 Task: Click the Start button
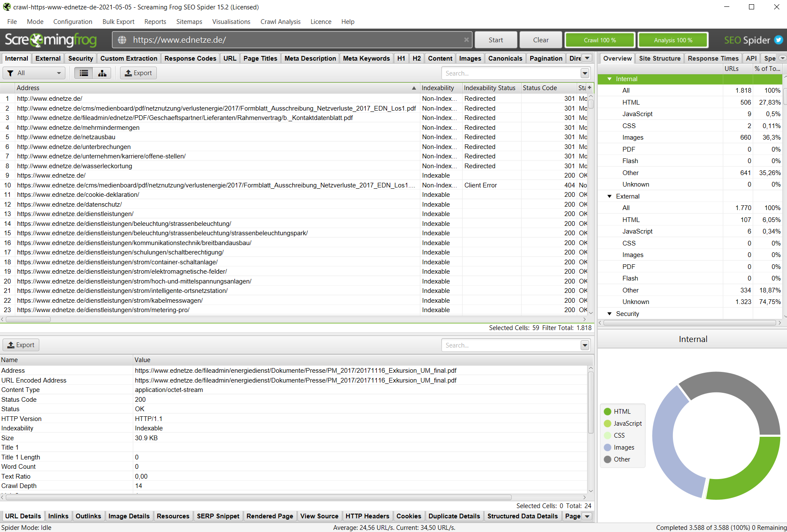(496, 40)
